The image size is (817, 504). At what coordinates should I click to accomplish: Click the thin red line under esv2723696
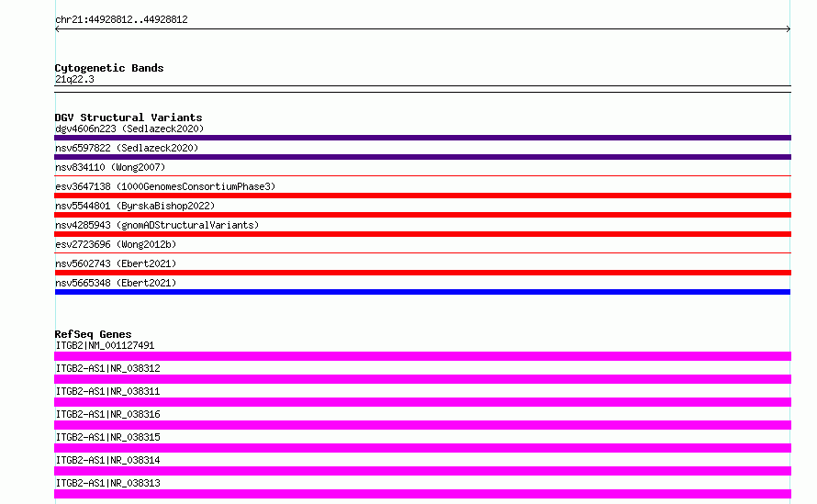click(x=422, y=253)
